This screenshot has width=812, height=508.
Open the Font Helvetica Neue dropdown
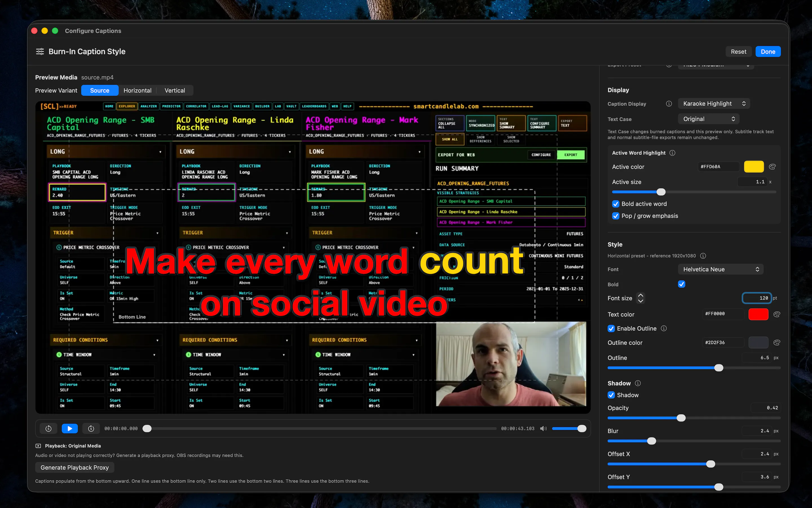tap(721, 269)
